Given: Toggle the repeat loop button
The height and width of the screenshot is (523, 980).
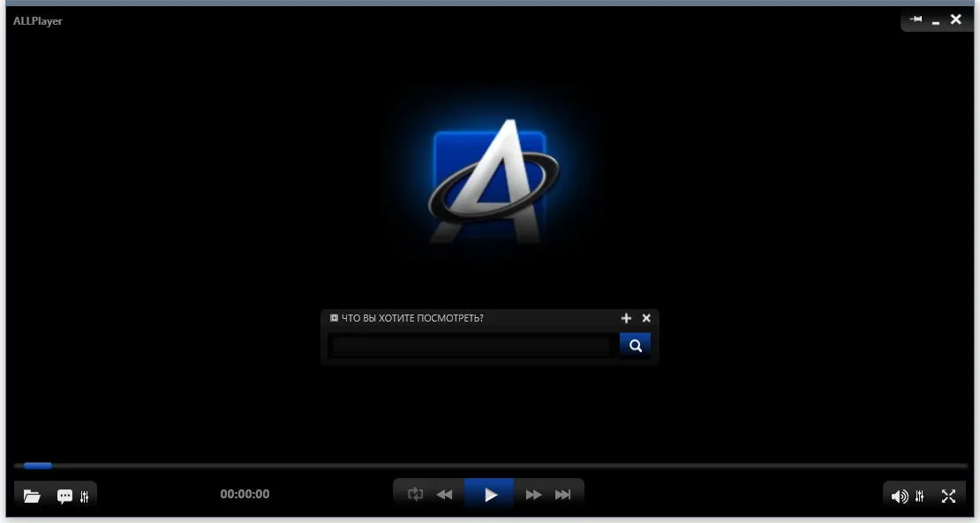Looking at the screenshot, I should [416, 495].
